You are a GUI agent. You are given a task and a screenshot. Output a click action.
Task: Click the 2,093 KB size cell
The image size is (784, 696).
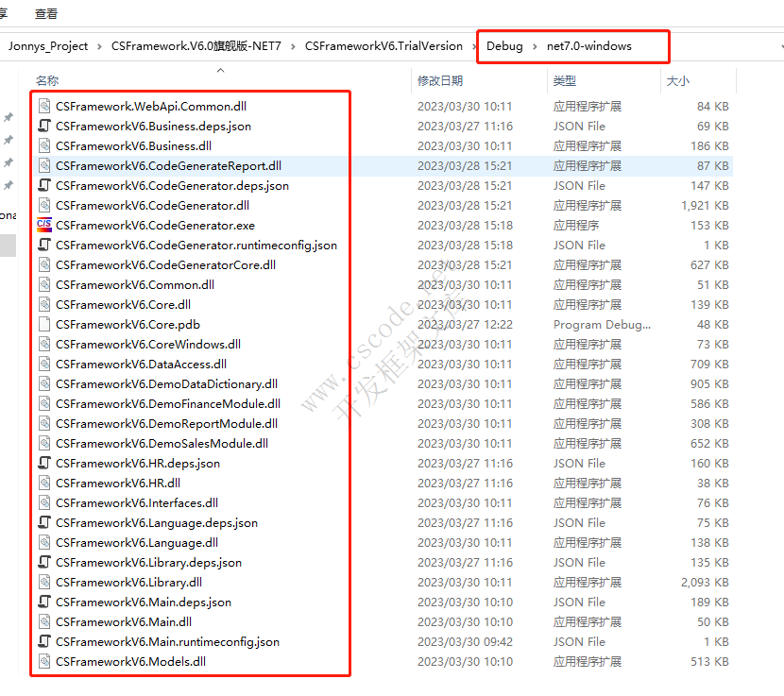(x=705, y=582)
